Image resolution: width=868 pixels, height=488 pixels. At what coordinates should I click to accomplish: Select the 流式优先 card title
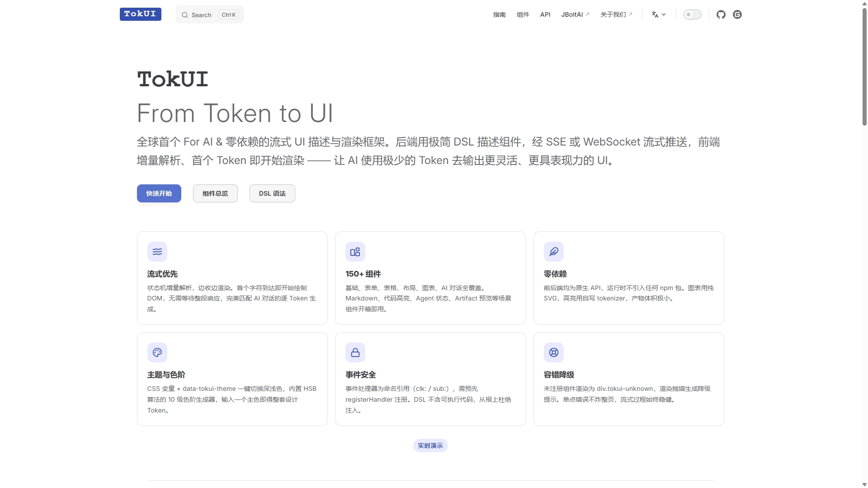[162, 274]
